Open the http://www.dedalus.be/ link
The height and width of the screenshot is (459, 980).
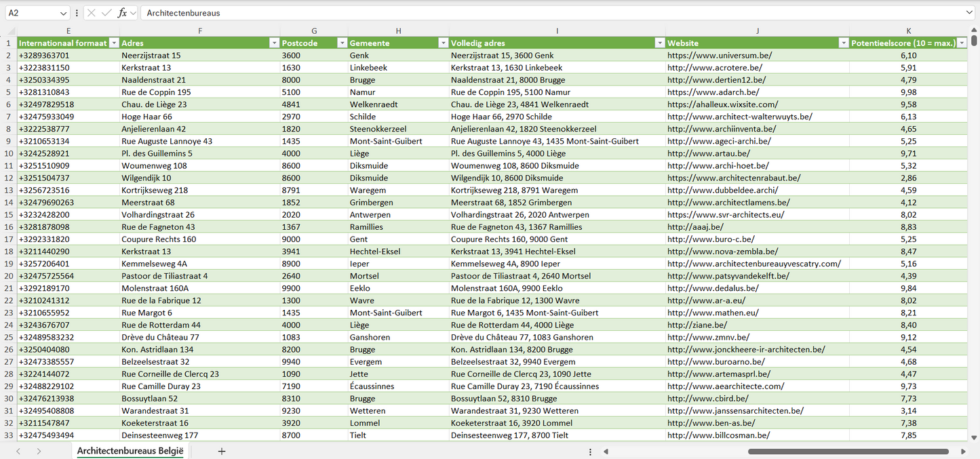pos(713,288)
